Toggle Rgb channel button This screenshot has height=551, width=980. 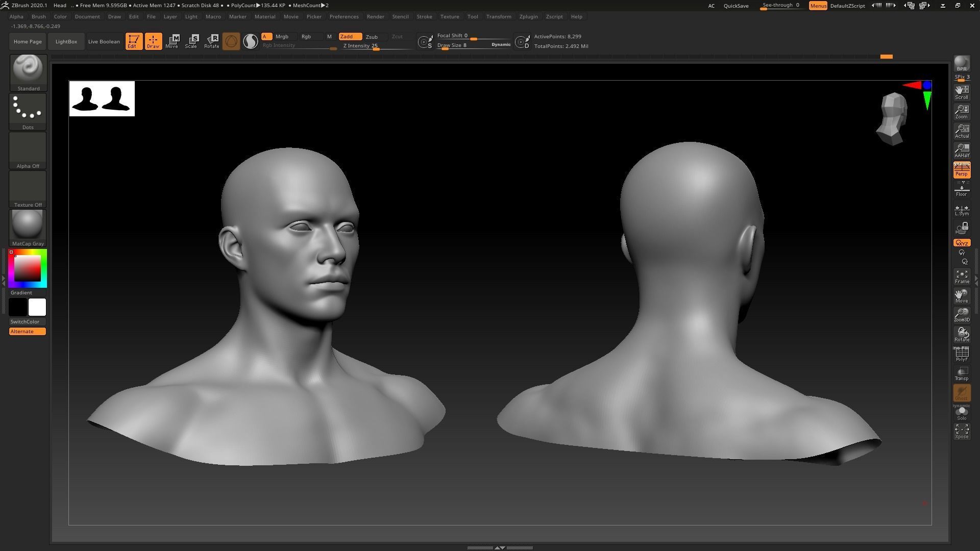[x=311, y=37]
